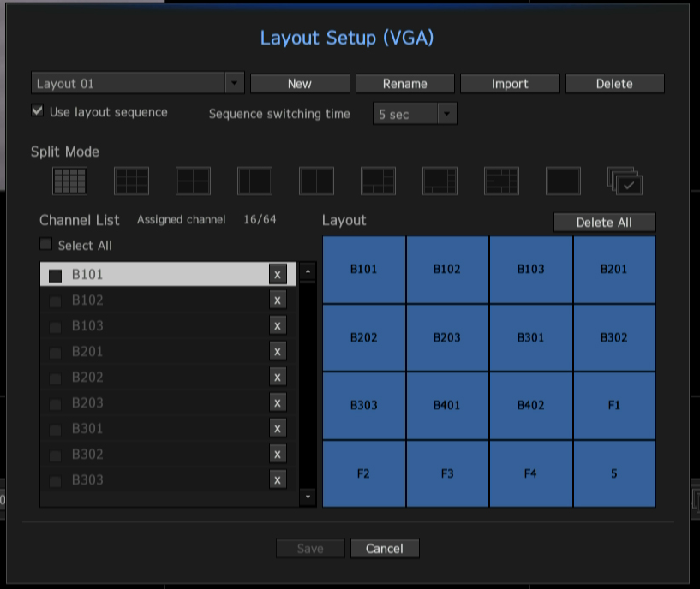Click the stacked-screens sequence mode icon
This screenshot has width=700, height=589.
click(x=625, y=181)
